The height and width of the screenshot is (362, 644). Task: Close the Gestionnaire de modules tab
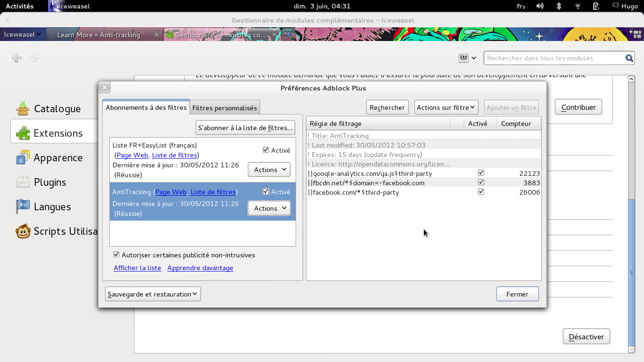pos(274,34)
